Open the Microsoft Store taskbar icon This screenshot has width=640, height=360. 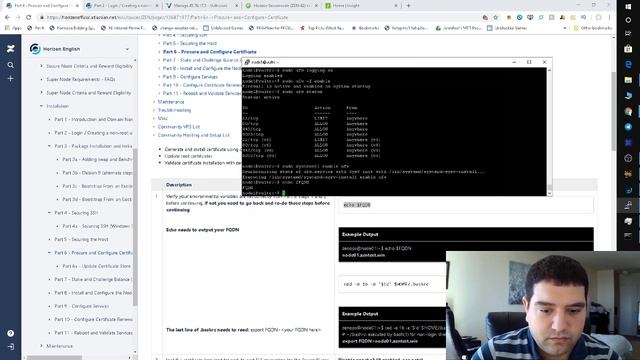coord(628,49)
